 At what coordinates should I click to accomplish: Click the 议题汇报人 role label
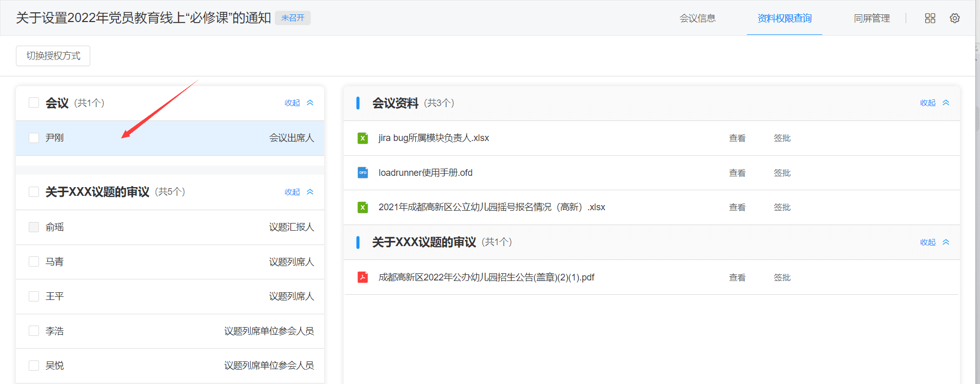[291, 227]
